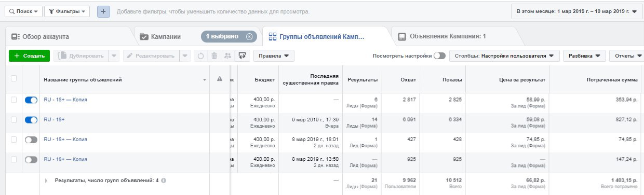Open the last 'RU - 18+ — Копия' link
644x195 pixels.
[x=65, y=159]
